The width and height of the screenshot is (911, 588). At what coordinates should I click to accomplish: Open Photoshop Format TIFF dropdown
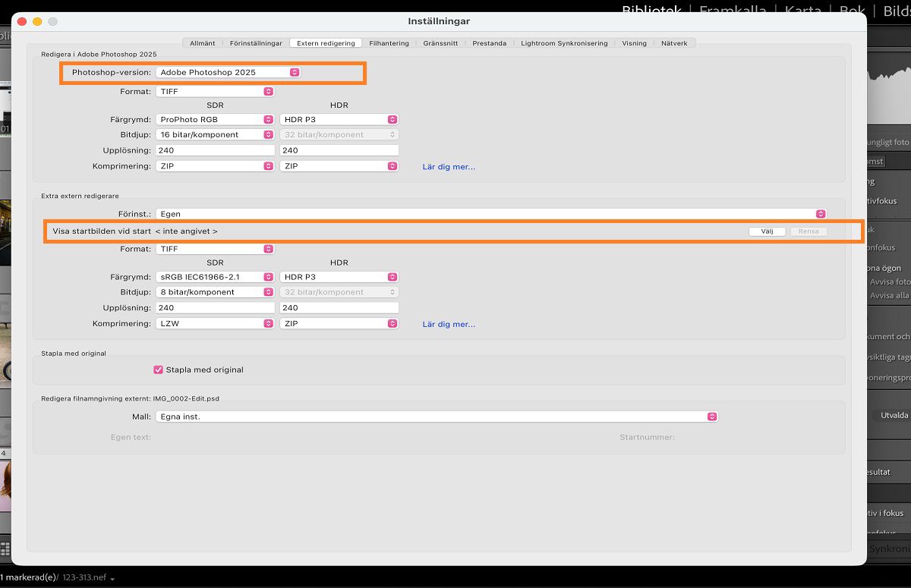pos(215,91)
